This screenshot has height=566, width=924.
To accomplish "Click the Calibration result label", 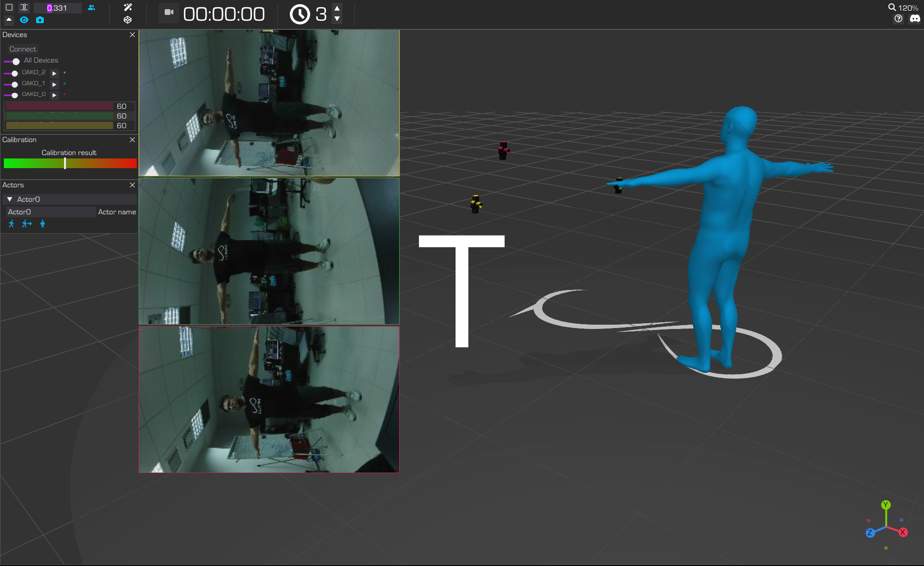I will pos(69,153).
